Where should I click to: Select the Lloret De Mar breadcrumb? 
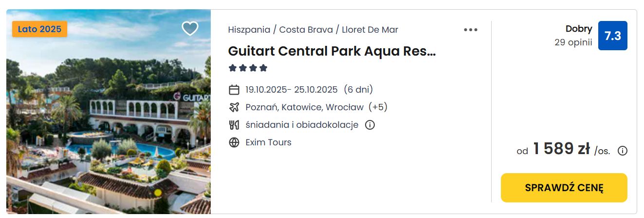point(370,30)
